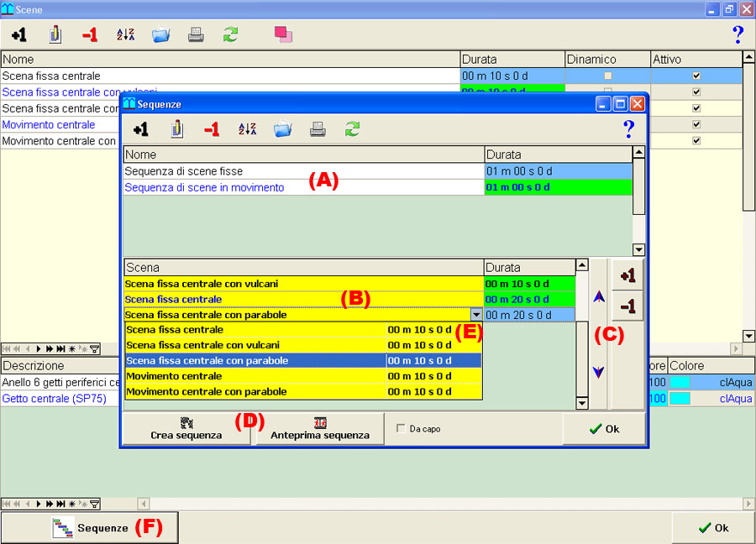Move the selected scene down with blue arrow

tap(599, 372)
